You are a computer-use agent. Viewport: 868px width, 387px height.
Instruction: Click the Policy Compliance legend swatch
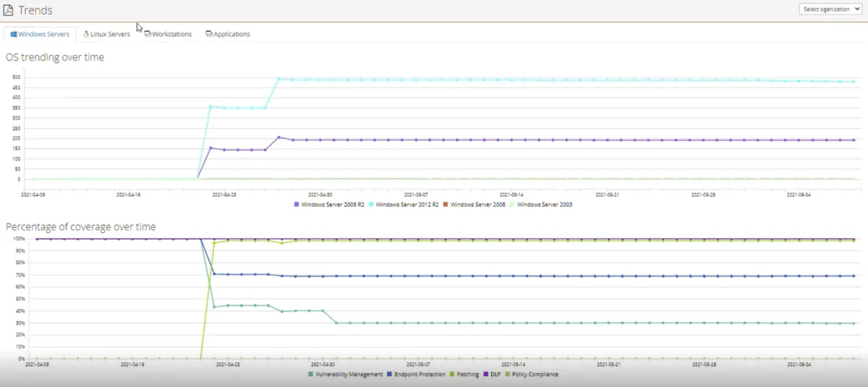click(507, 374)
